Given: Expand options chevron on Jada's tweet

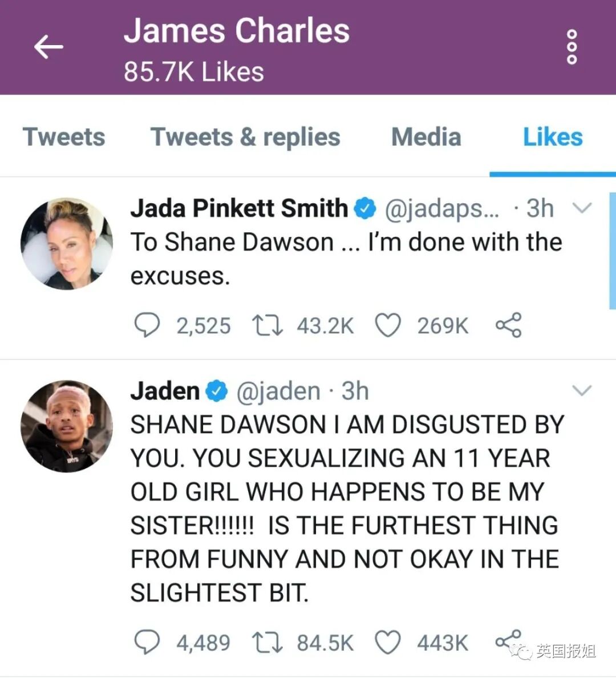Looking at the screenshot, I should pyautogui.click(x=582, y=208).
